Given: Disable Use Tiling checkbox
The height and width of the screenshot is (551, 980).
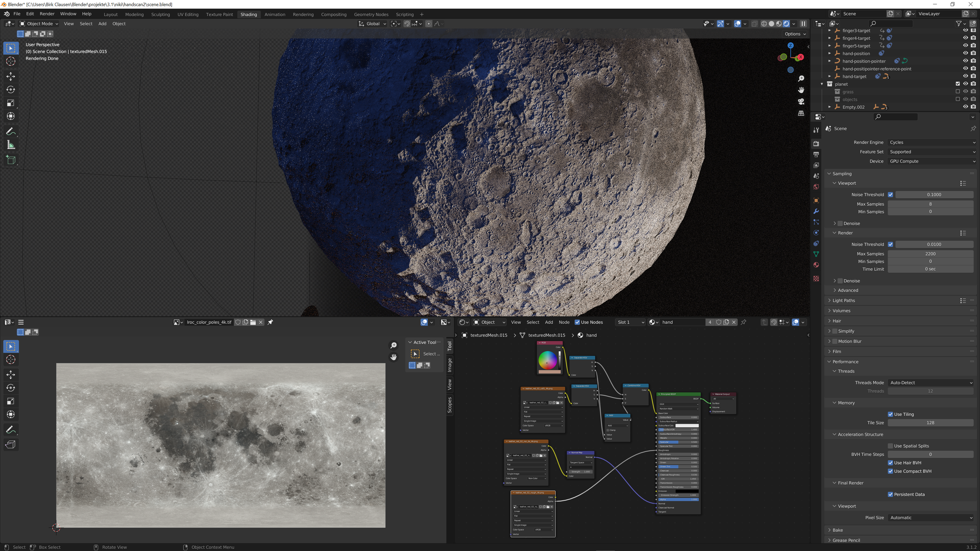Looking at the screenshot, I should (x=890, y=414).
